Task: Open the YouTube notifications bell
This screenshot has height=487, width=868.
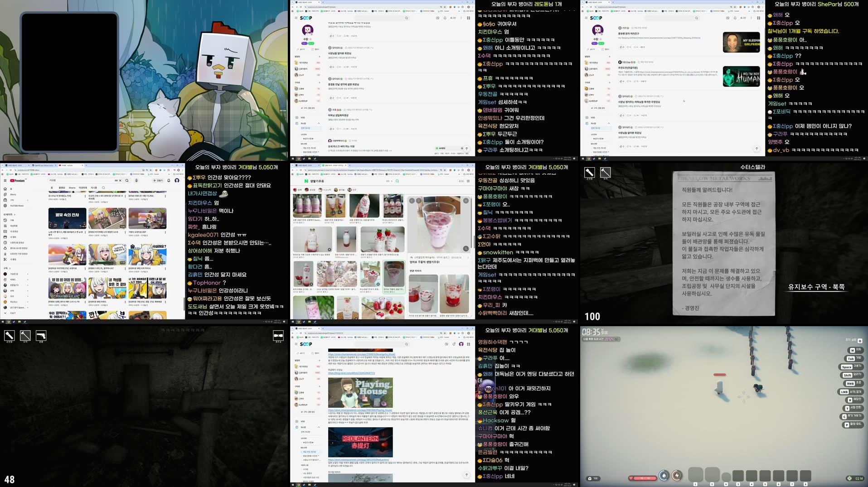Action: point(169,181)
